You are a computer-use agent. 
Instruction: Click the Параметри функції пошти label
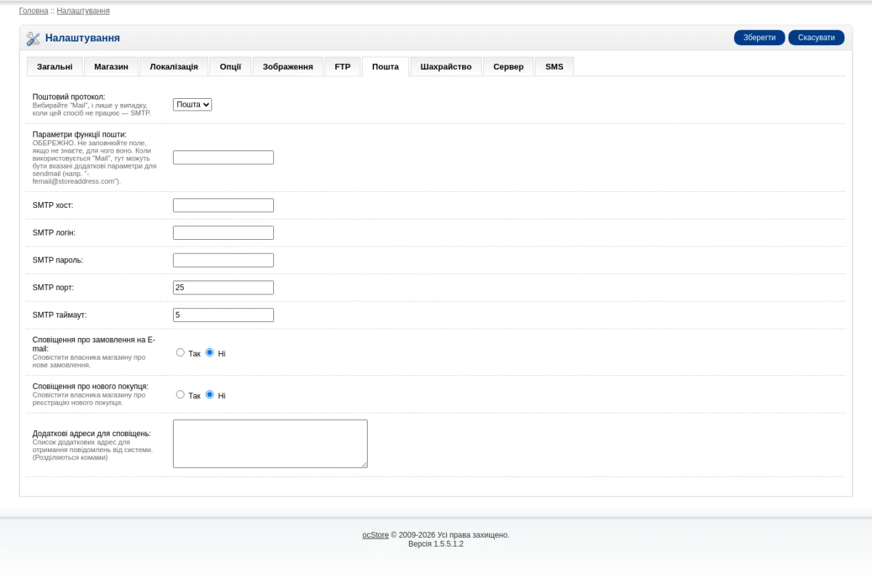click(x=79, y=134)
